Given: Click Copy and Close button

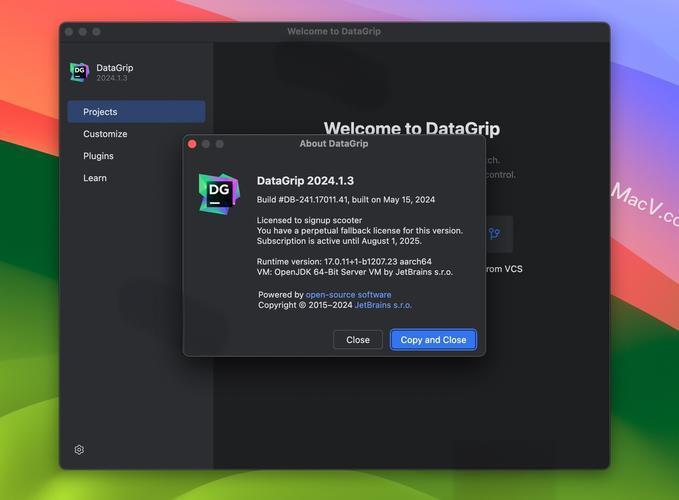Looking at the screenshot, I should 433,340.
